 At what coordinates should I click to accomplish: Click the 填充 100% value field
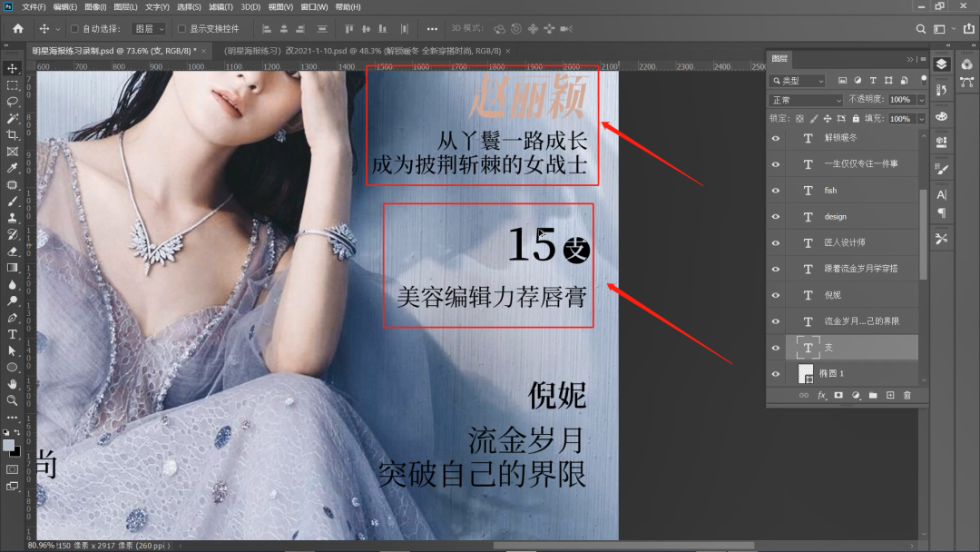click(900, 119)
